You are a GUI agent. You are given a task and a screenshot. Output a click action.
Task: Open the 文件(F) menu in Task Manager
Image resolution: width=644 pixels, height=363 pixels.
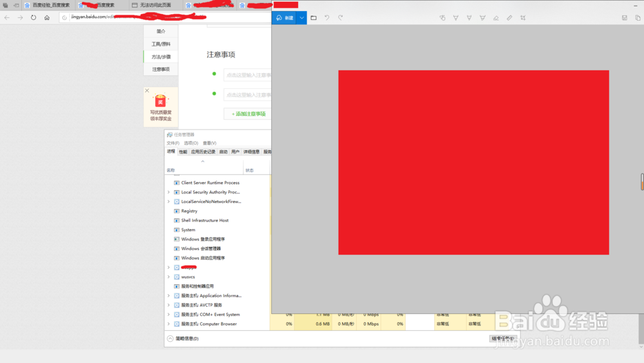pyautogui.click(x=173, y=143)
